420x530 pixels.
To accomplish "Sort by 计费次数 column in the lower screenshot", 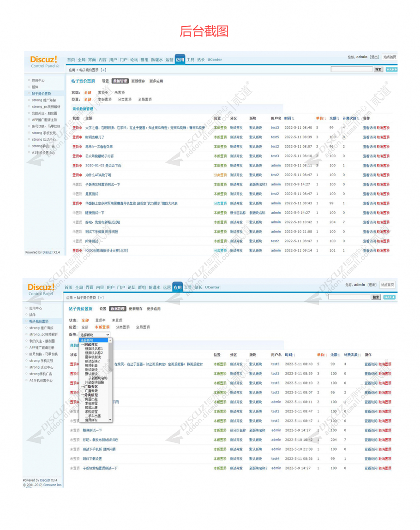I will coord(352,355).
